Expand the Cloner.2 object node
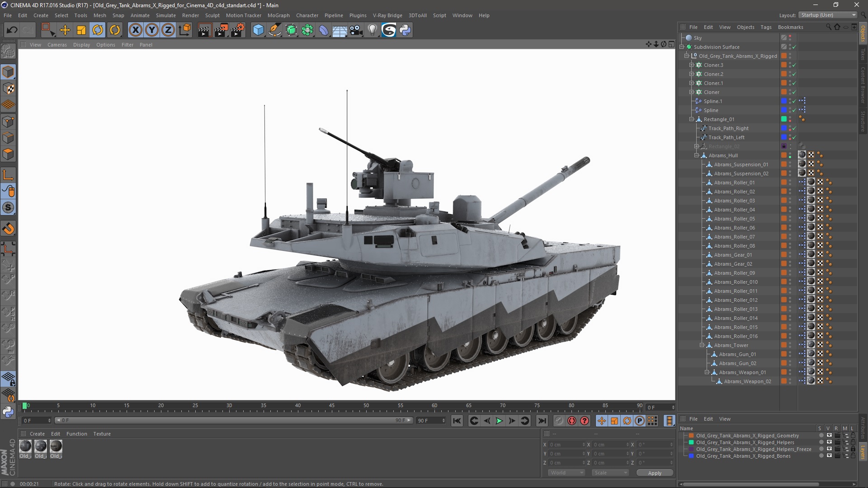 691,74
